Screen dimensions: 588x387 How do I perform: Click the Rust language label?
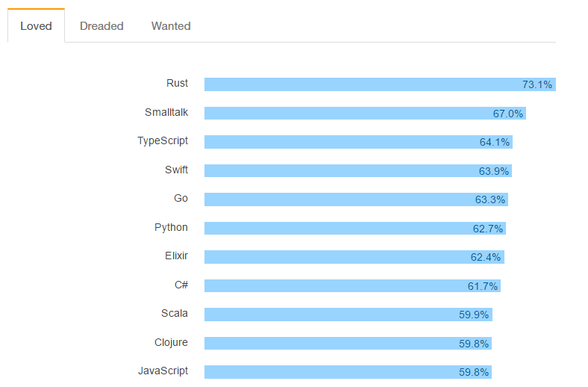[177, 83]
